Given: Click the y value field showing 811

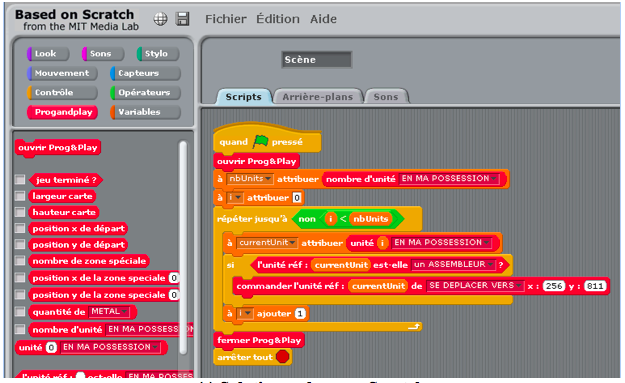Looking at the screenshot, I should [x=595, y=286].
